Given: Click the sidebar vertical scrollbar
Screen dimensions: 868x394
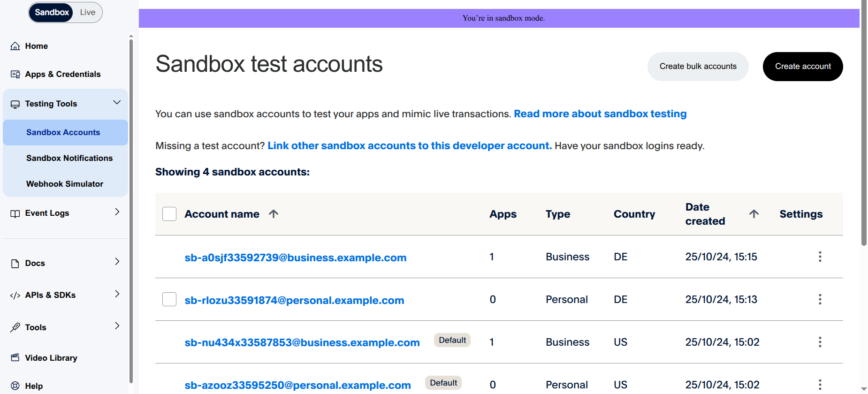Looking at the screenshot, I should [131, 211].
